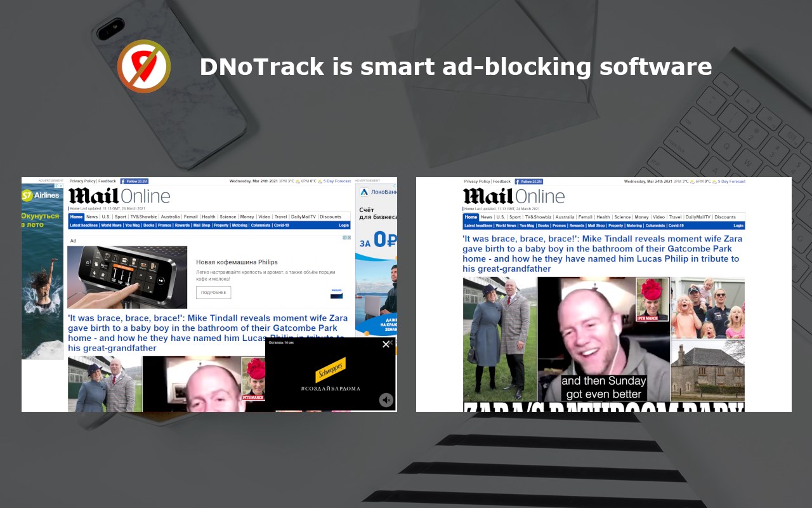
Task: Click the Philips coffee machine ad image
Action: (x=128, y=277)
